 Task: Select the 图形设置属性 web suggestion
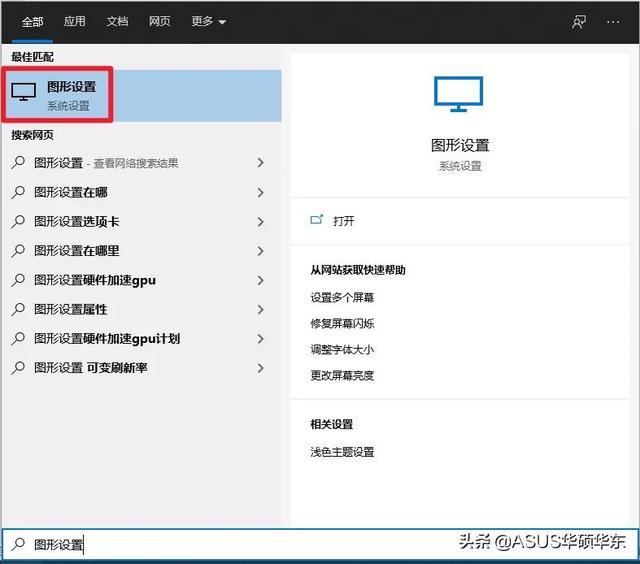[141, 309]
